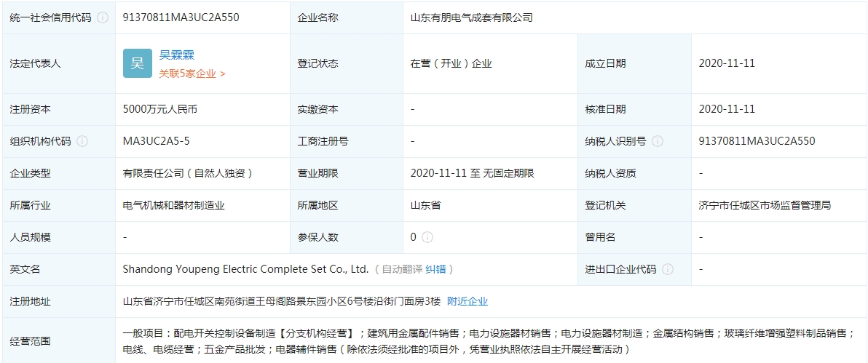Screen dimensions: 868x363
Task: Open legal representative 吴霖霖's profile
Action: tap(177, 55)
